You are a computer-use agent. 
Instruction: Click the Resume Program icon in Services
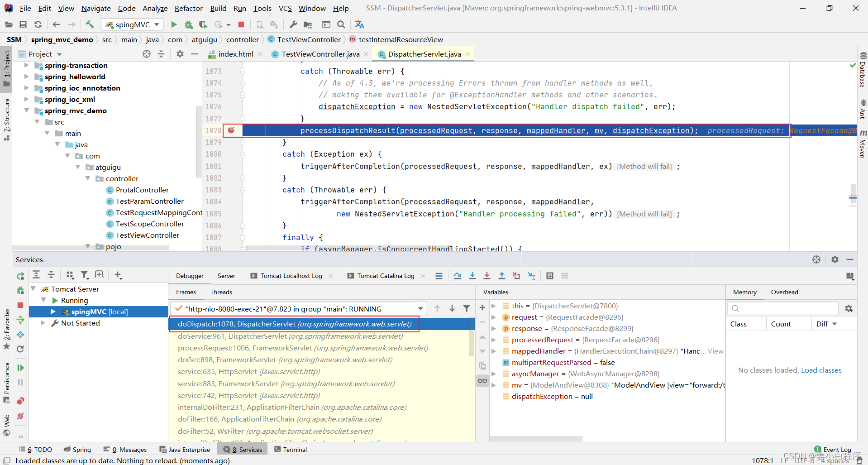click(20, 368)
